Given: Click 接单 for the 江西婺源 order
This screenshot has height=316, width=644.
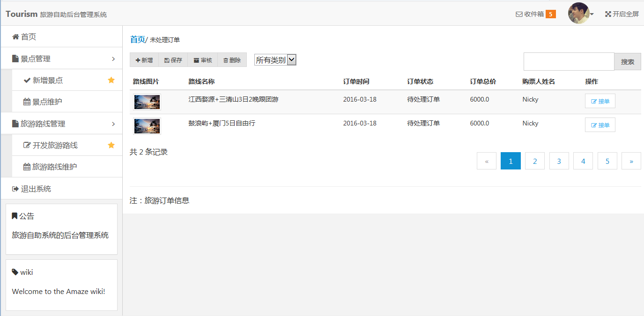Looking at the screenshot, I should click(x=600, y=101).
